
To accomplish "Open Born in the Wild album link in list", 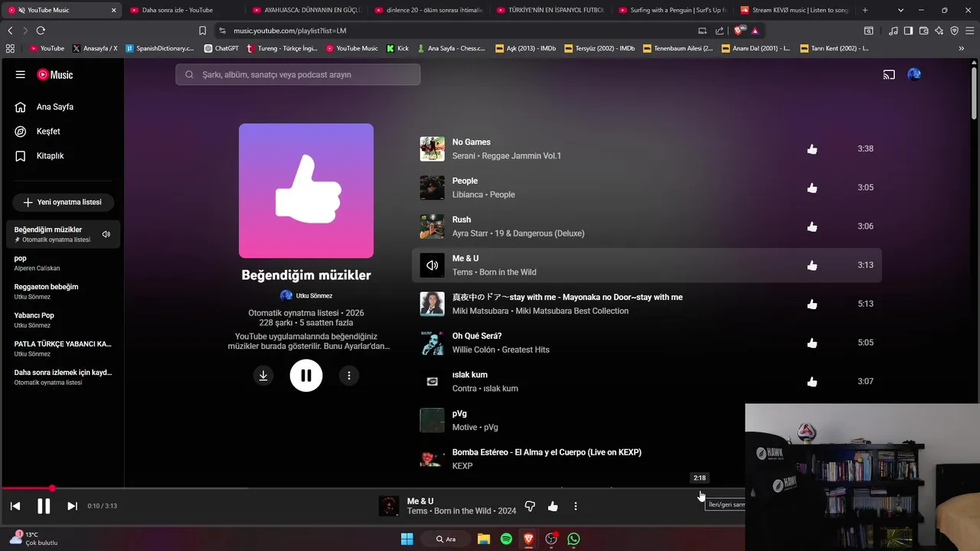I will [x=508, y=272].
